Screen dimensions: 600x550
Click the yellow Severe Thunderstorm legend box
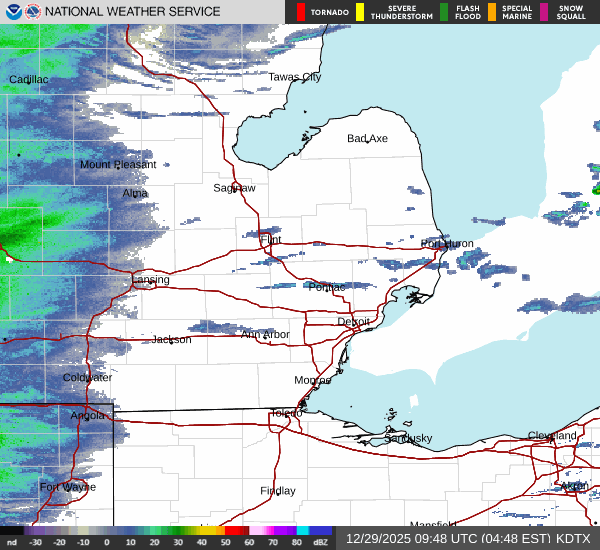359,12
